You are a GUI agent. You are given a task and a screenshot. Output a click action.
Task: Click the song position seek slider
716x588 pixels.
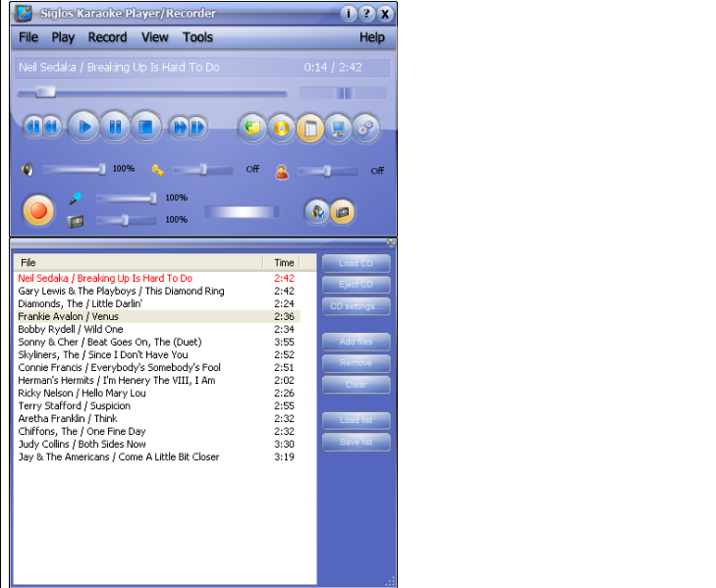(152, 93)
